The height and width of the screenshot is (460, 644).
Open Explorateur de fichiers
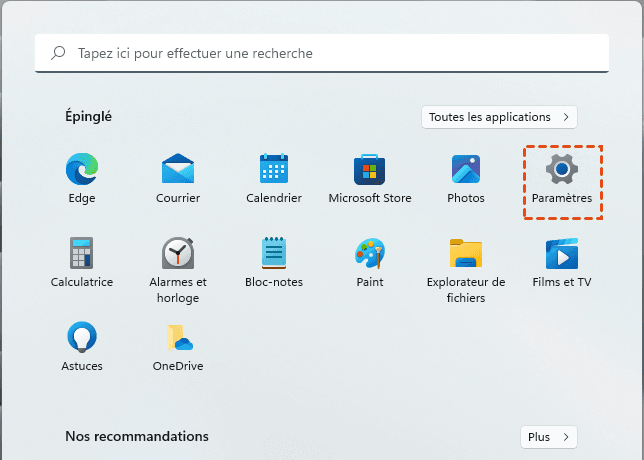466,254
